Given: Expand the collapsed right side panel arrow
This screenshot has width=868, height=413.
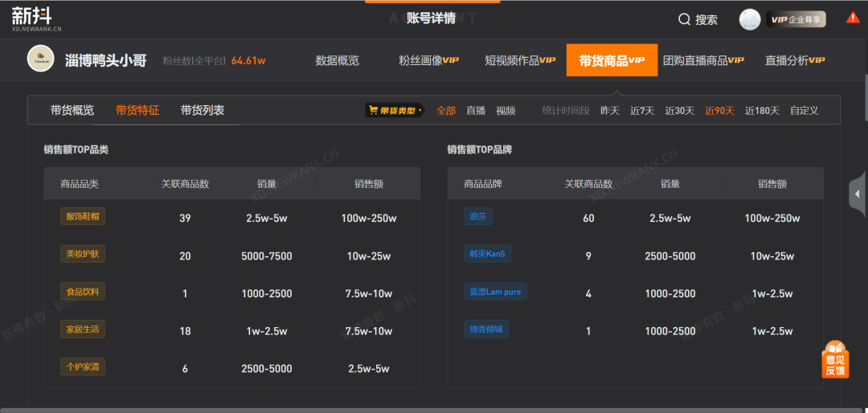Looking at the screenshot, I should click(x=858, y=194).
